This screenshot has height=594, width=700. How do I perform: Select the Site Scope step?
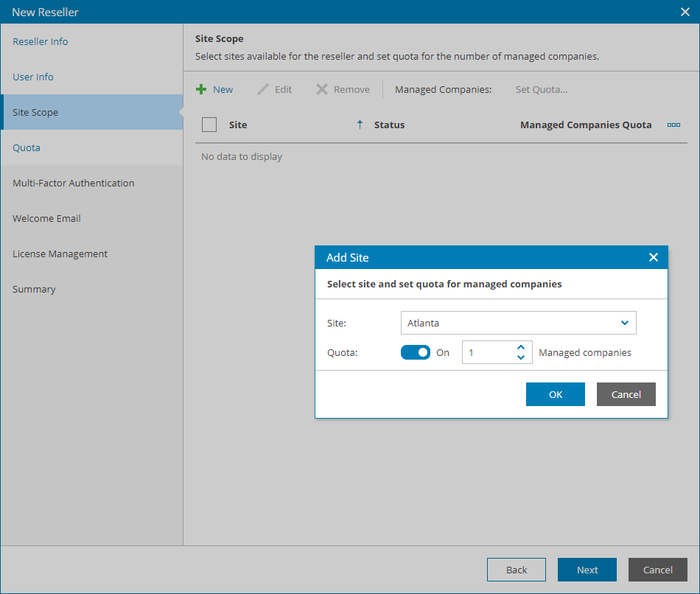(x=92, y=112)
